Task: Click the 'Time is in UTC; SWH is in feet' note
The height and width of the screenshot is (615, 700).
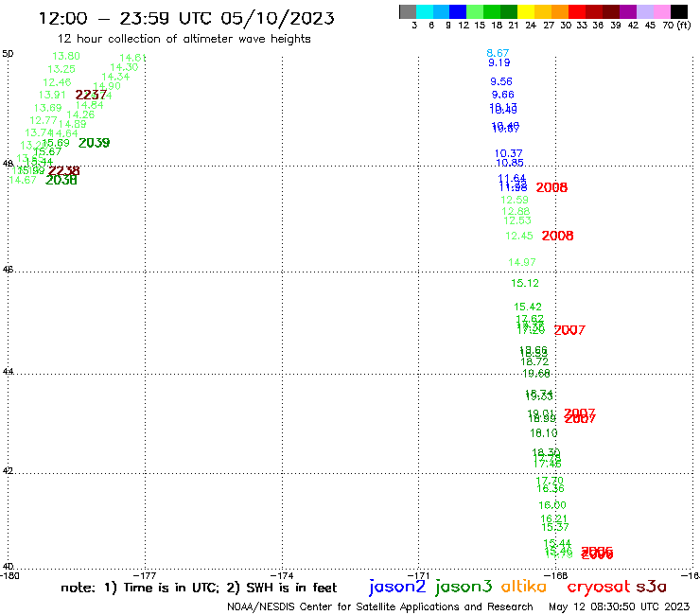Action: coord(199,588)
